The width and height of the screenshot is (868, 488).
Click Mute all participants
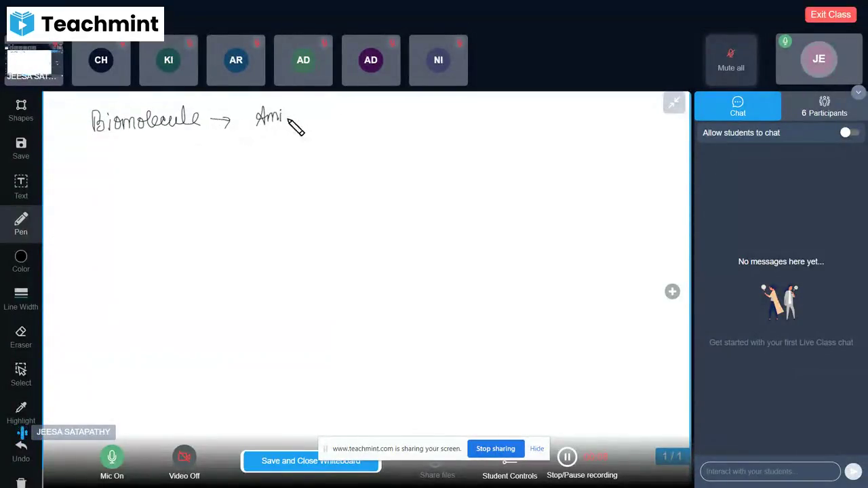(731, 60)
